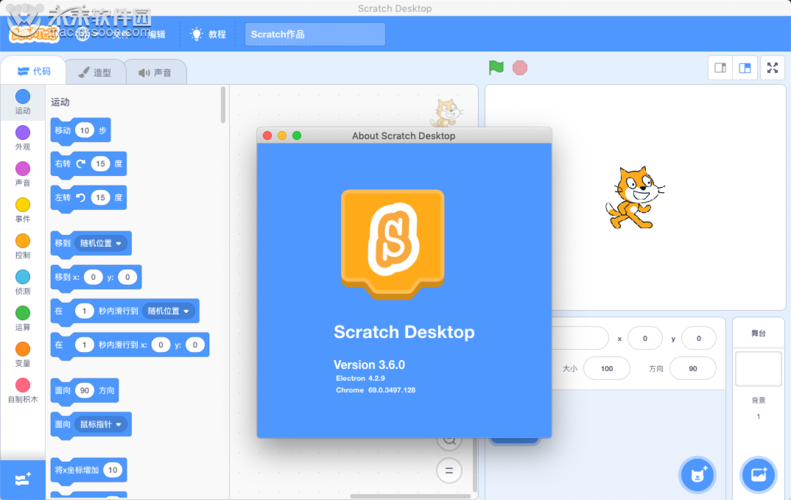Open the choose a backdrop button
The image size is (791, 500).
coord(759,475)
